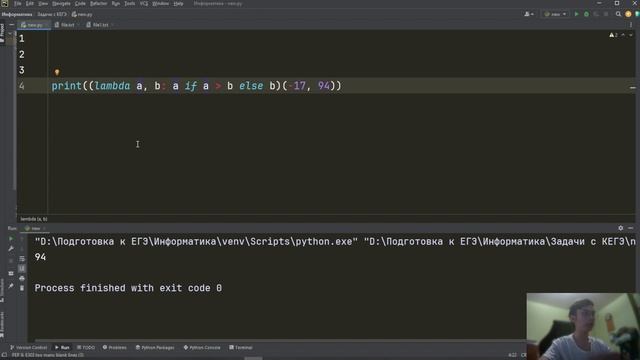Open the Code menu
The width and height of the screenshot is (640, 360).
80,4
